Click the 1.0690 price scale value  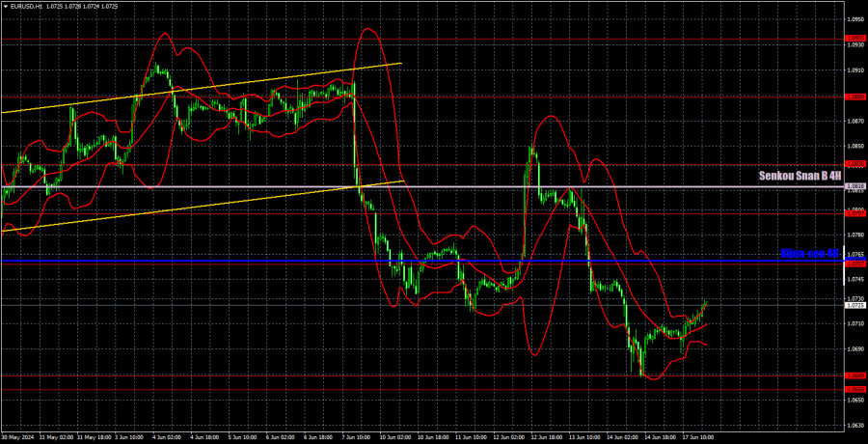[854, 349]
